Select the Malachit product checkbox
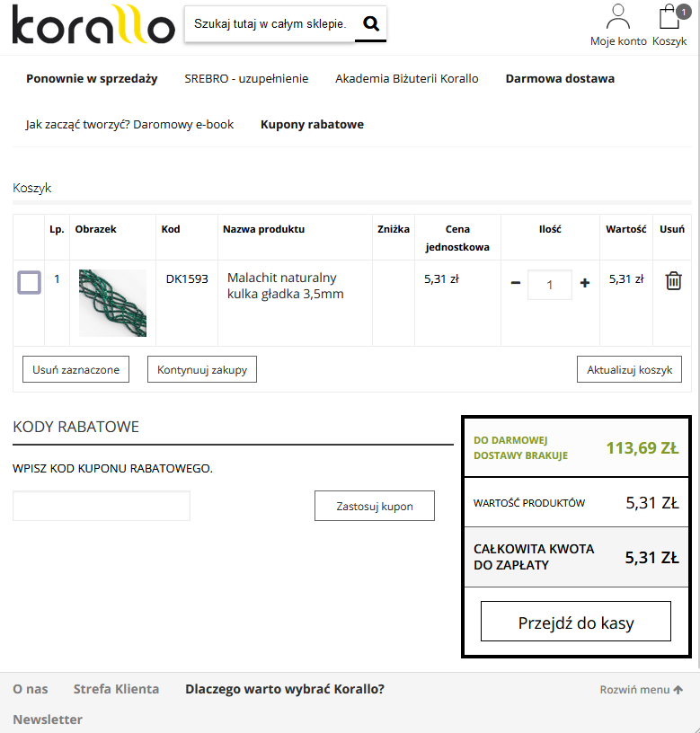700x733 pixels. click(x=30, y=283)
